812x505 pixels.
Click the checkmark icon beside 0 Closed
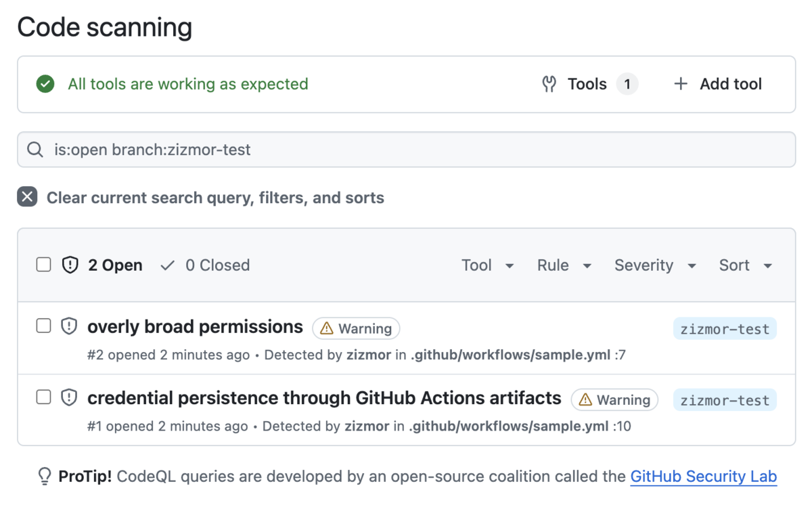[168, 265]
